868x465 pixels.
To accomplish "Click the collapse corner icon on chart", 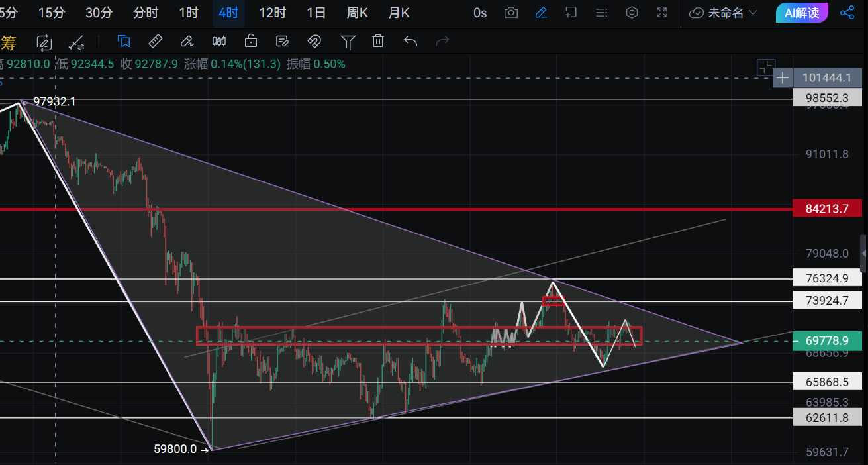I will (765, 67).
